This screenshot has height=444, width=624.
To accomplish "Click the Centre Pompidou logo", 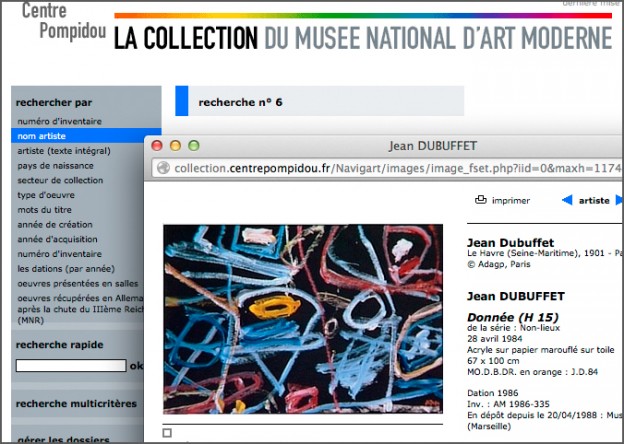I will (x=64, y=21).
